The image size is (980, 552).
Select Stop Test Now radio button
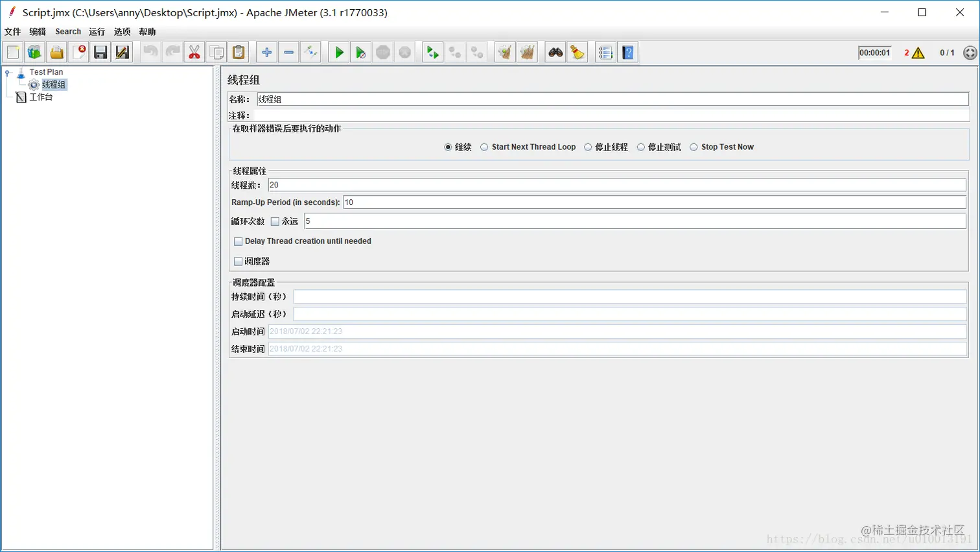[694, 147]
